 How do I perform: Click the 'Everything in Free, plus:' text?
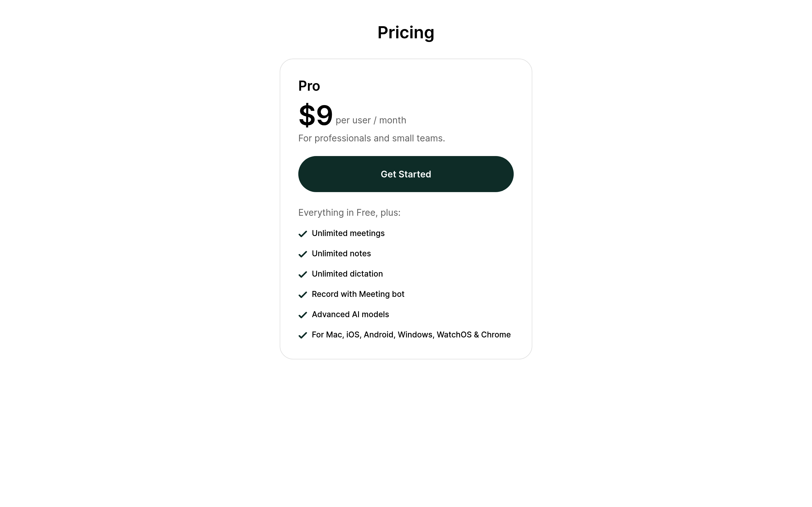[349, 213]
